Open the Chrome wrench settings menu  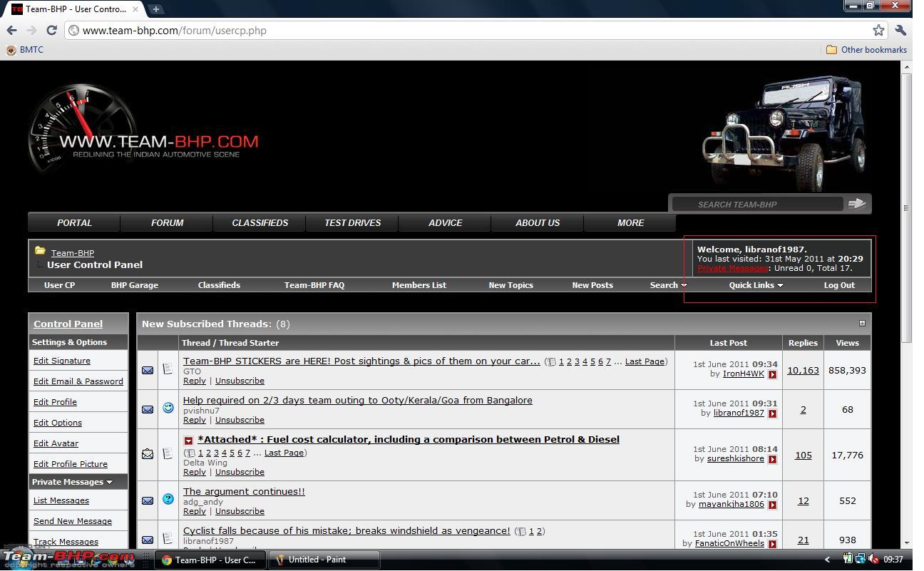point(900,30)
